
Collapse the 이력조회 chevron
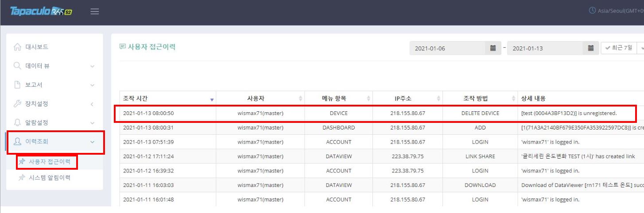click(x=92, y=142)
